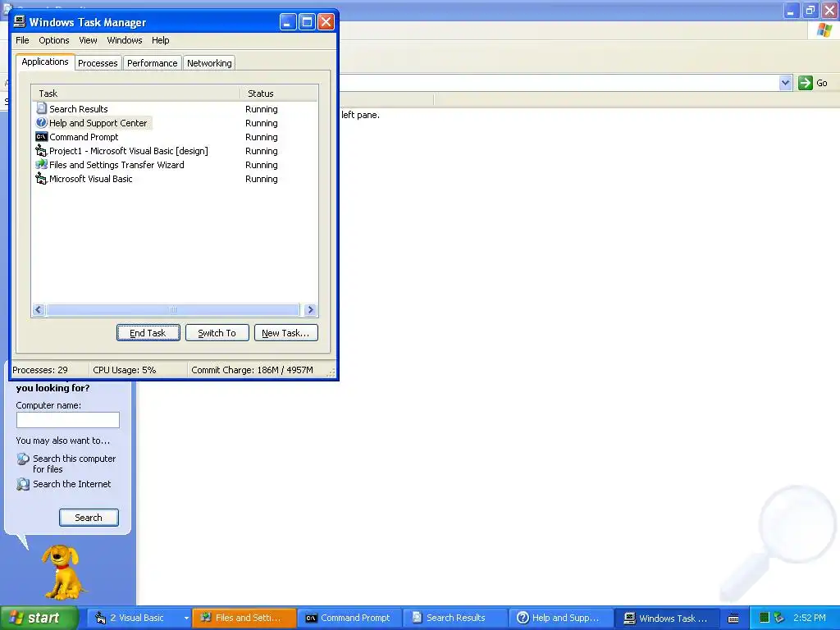Viewport: 840px width, 630px height.
Task: Click the Project1 Visual Basic design icon
Action: pos(41,151)
